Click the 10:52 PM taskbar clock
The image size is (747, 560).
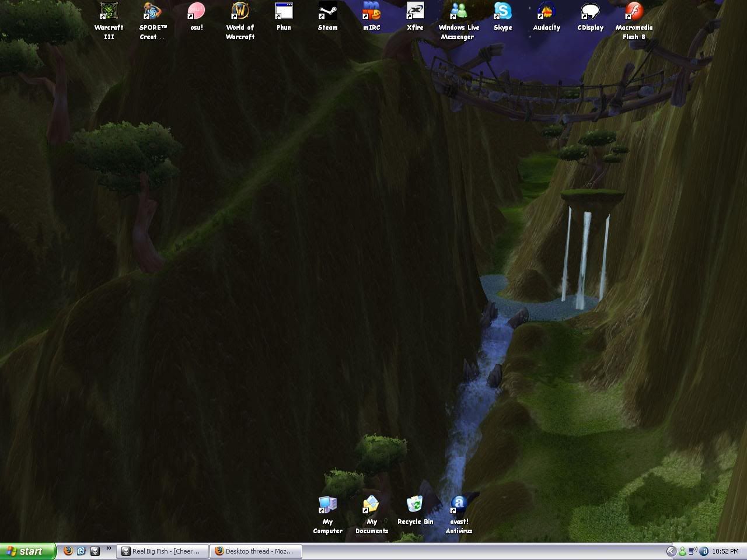click(725, 551)
